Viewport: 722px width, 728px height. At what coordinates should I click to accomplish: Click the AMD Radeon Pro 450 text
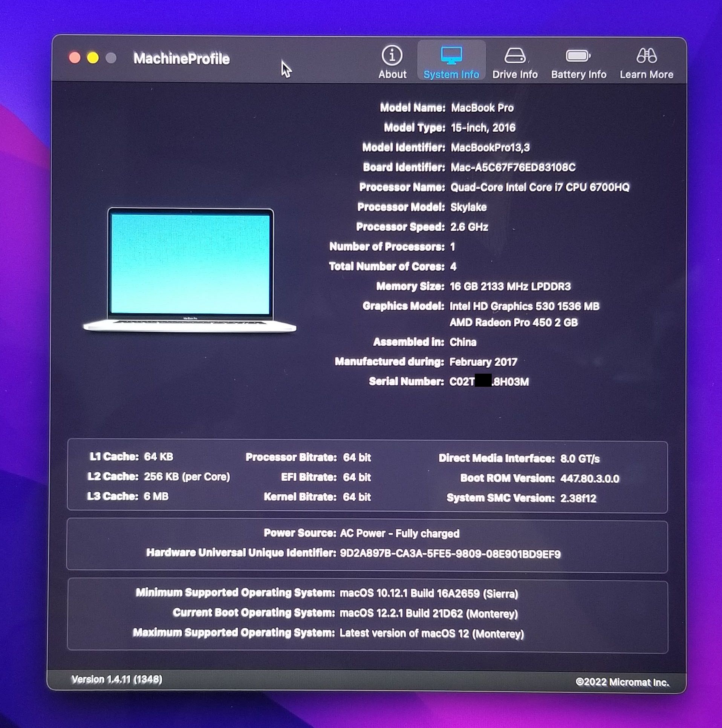(513, 323)
